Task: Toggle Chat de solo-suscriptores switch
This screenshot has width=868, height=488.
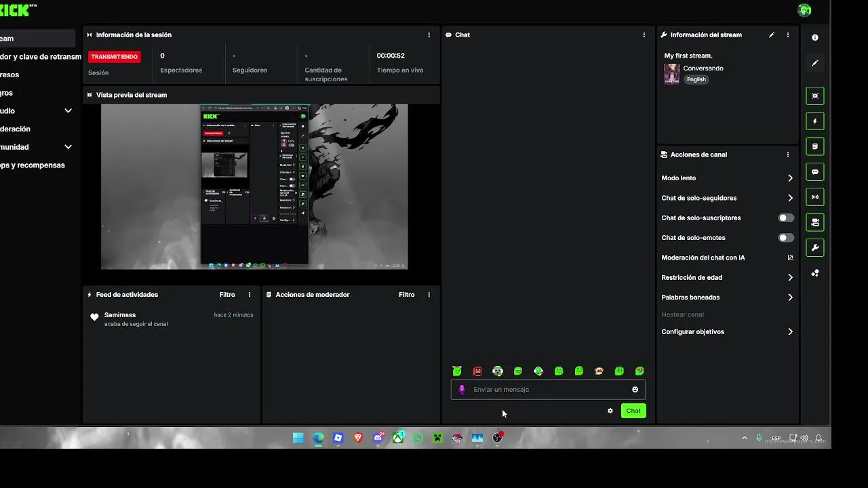Action: click(x=786, y=218)
